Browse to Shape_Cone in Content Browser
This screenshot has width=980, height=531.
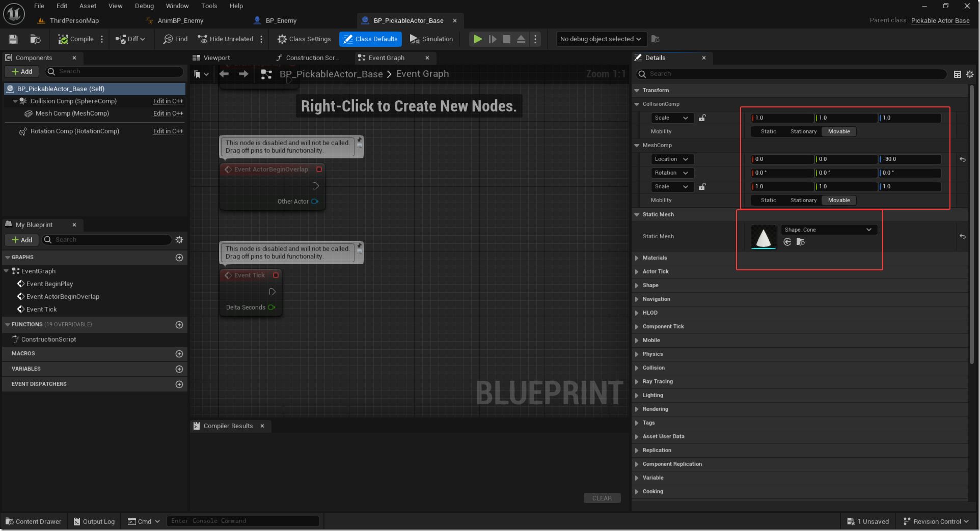coord(801,242)
